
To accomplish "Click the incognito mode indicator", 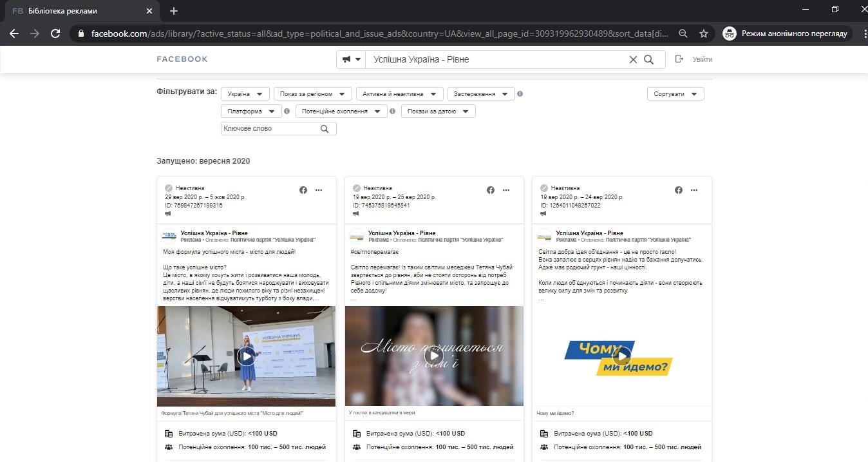I will click(x=787, y=34).
